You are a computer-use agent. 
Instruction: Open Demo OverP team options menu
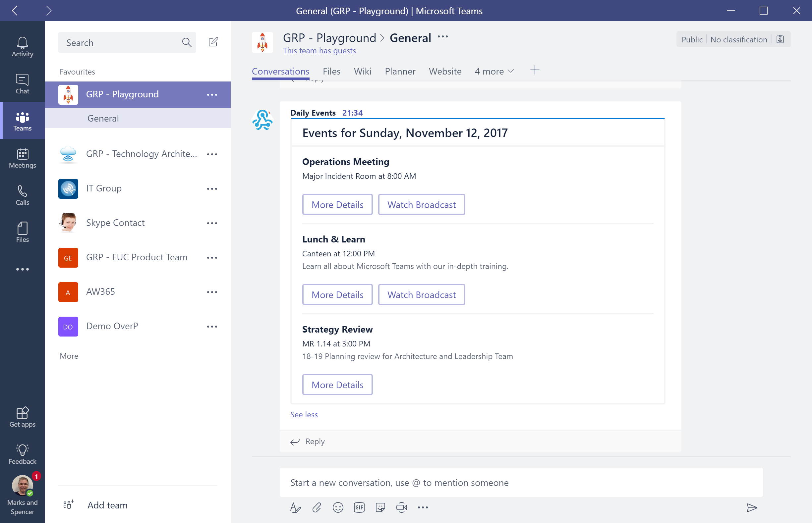(212, 327)
